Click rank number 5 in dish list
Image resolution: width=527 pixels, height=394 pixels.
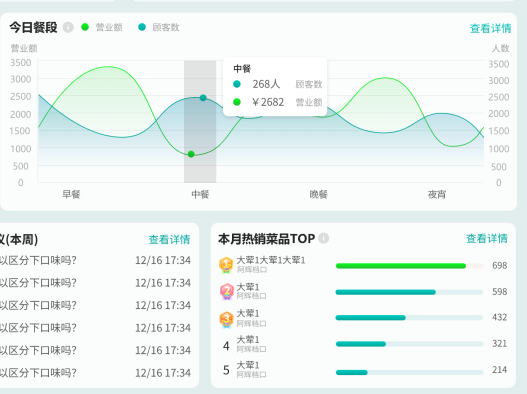click(226, 370)
